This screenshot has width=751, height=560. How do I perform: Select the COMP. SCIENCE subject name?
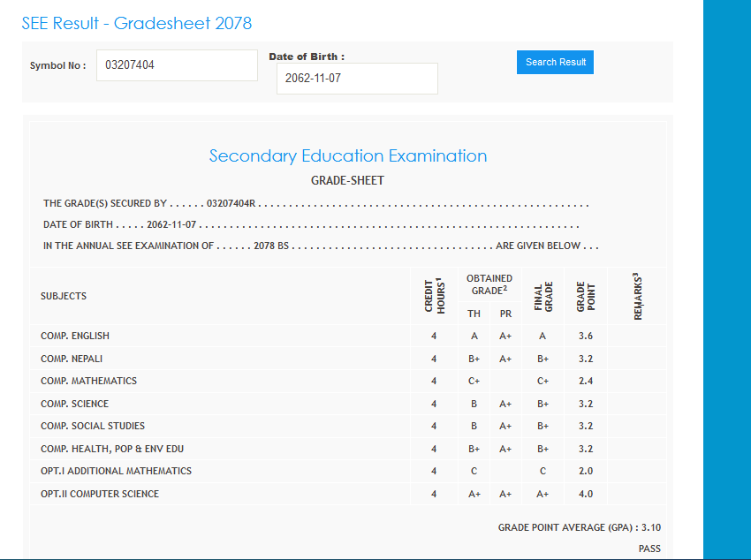pos(74,404)
